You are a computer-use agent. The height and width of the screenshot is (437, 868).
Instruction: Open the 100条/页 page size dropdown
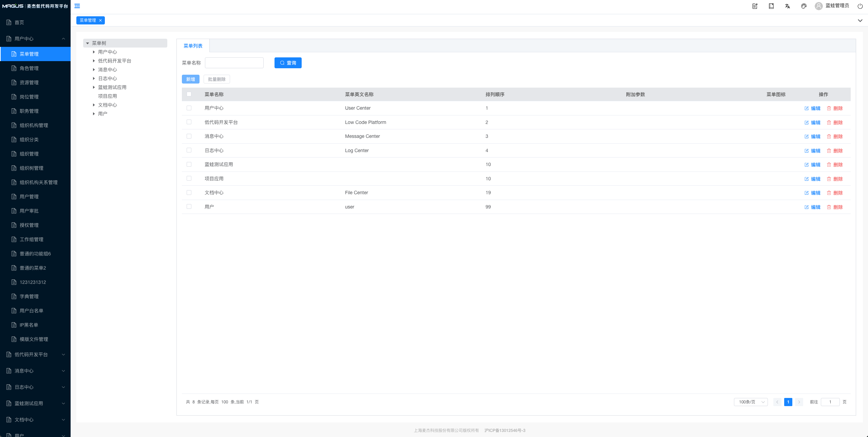(x=751, y=402)
